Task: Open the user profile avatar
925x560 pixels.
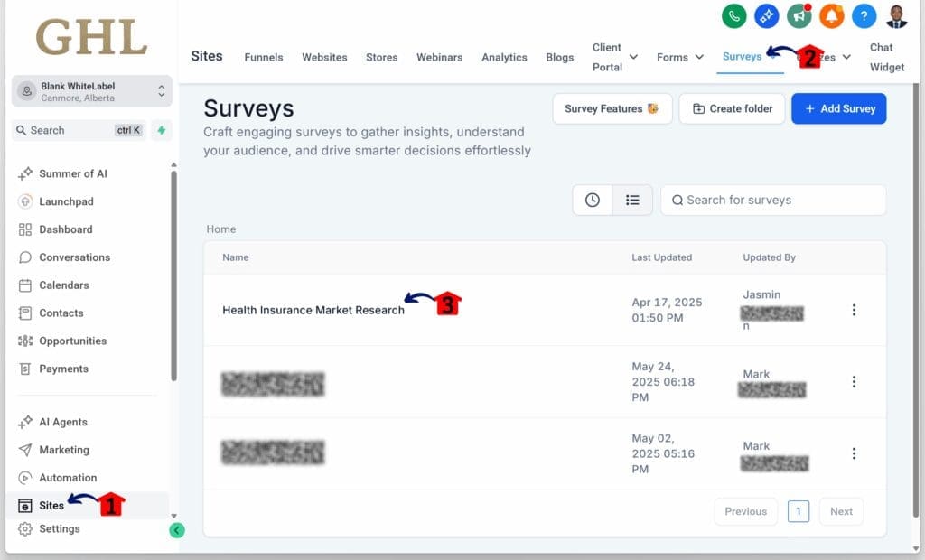Action: coord(896,16)
